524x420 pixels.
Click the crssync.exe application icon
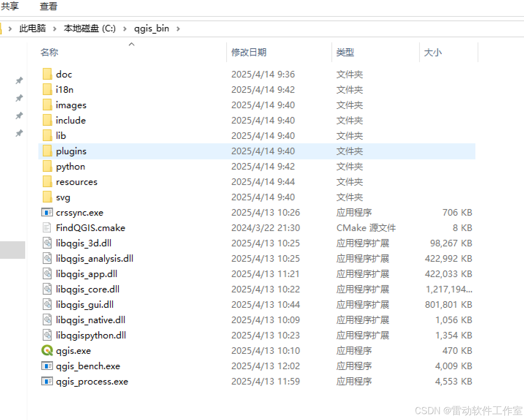pos(47,212)
